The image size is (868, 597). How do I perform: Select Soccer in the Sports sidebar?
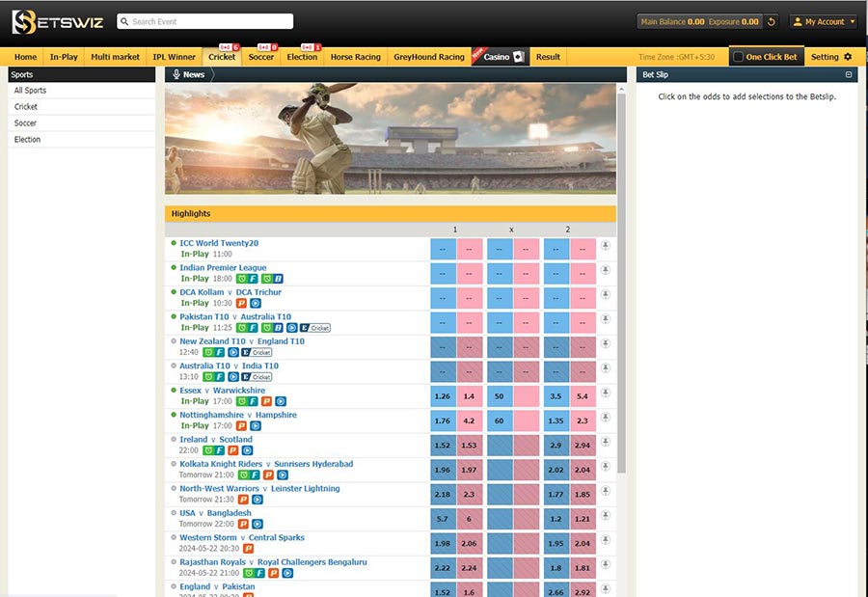(x=26, y=123)
